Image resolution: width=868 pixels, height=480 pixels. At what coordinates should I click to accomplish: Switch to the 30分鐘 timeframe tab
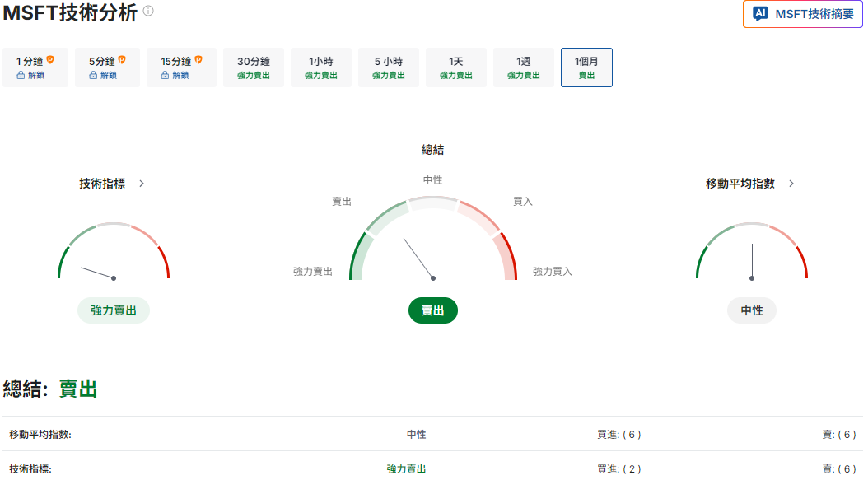click(253, 67)
